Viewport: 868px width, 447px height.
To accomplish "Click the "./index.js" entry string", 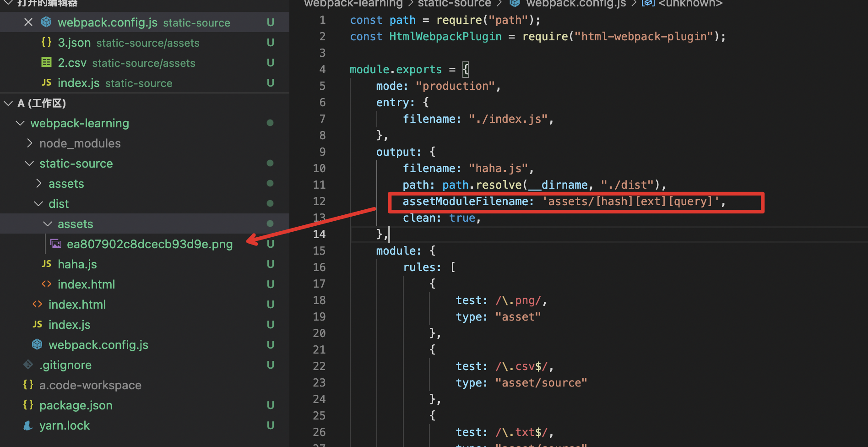I will [508, 119].
